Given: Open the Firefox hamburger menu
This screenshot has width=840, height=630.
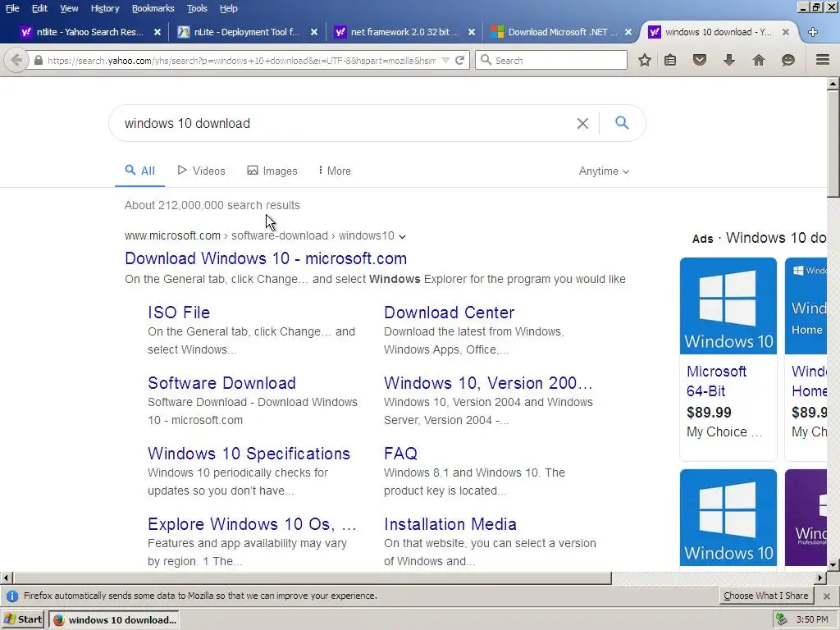Looking at the screenshot, I should [822, 59].
